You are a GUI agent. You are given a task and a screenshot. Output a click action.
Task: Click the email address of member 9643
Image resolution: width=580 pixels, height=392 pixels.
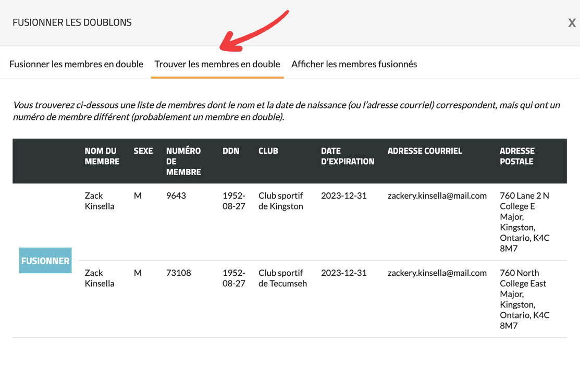coord(437,195)
